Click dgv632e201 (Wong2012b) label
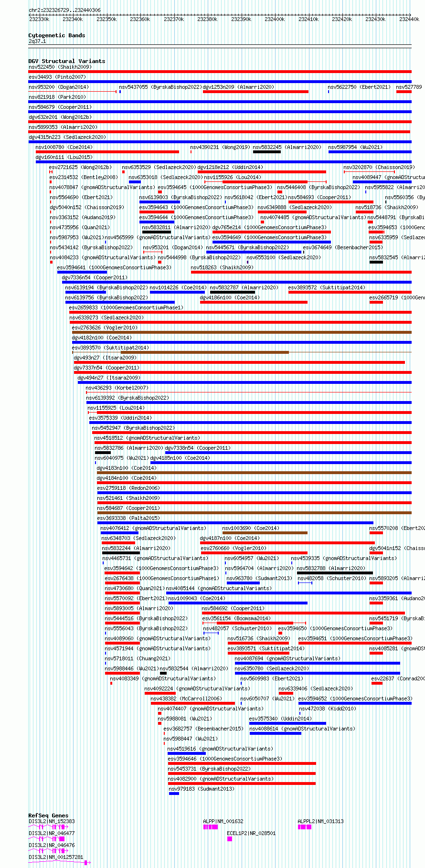The width and height of the screenshot is (425, 868). [x=60, y=117]
